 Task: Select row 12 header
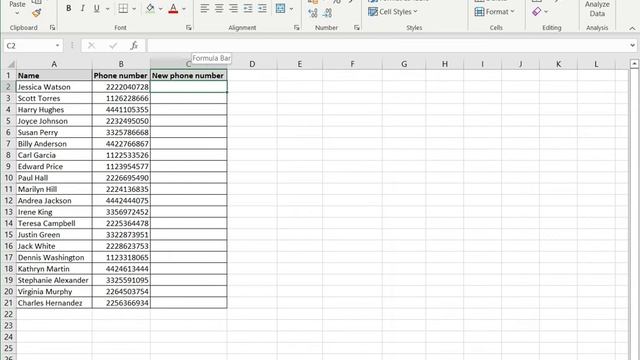pyautogui.click(x=9, y=201)
